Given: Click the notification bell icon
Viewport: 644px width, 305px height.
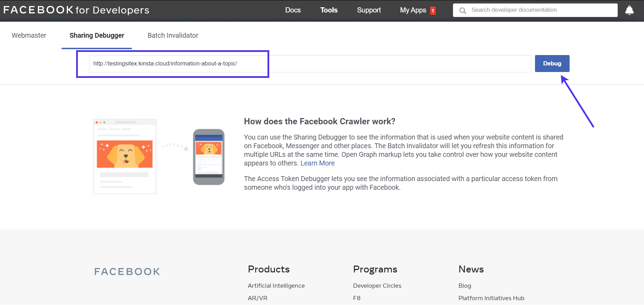Looking at the screenshot, I should [x=629, y=10].
